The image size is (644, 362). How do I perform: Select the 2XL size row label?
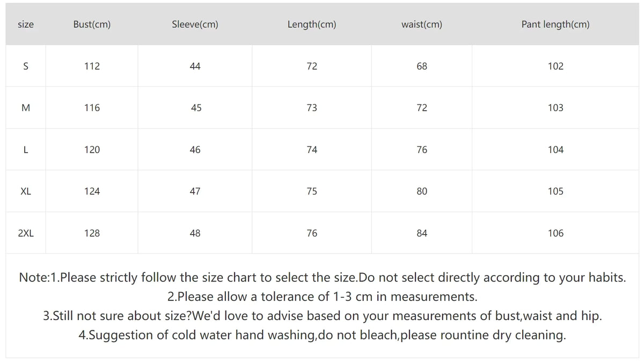[x=26, y=233]
